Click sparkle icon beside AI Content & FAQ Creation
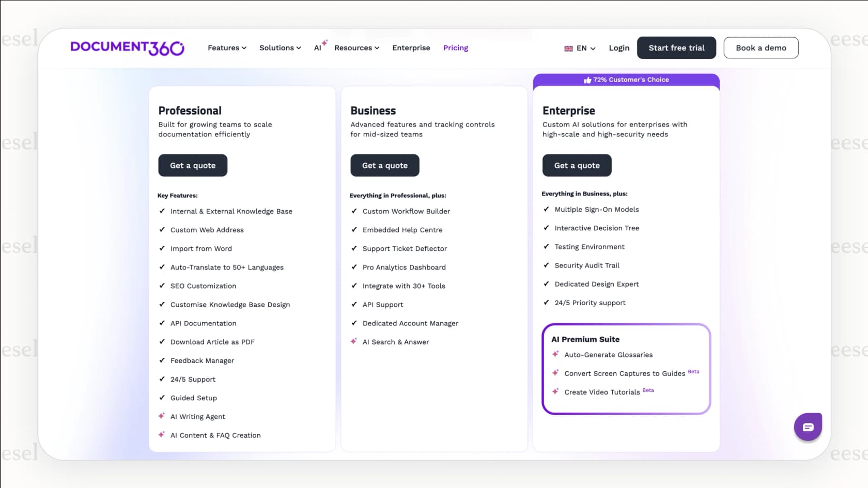Screen dimensions: 868x488 click(x=162, y=435)
